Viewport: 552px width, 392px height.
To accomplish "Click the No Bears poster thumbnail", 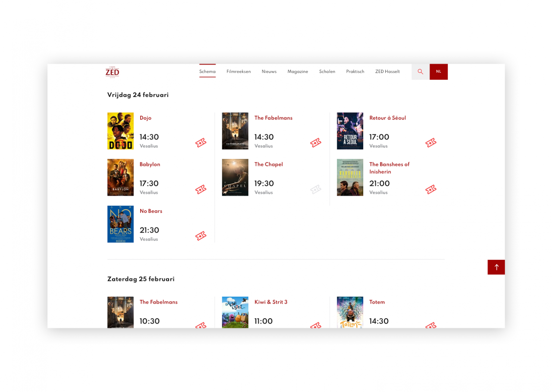I will (x=120, y=224).
